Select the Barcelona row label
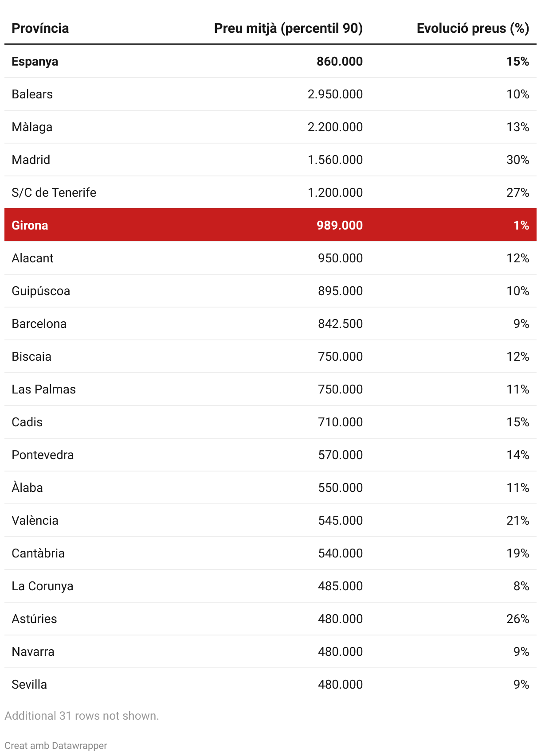The height and width of the screenshot is (756, 541). click(39, 324)
